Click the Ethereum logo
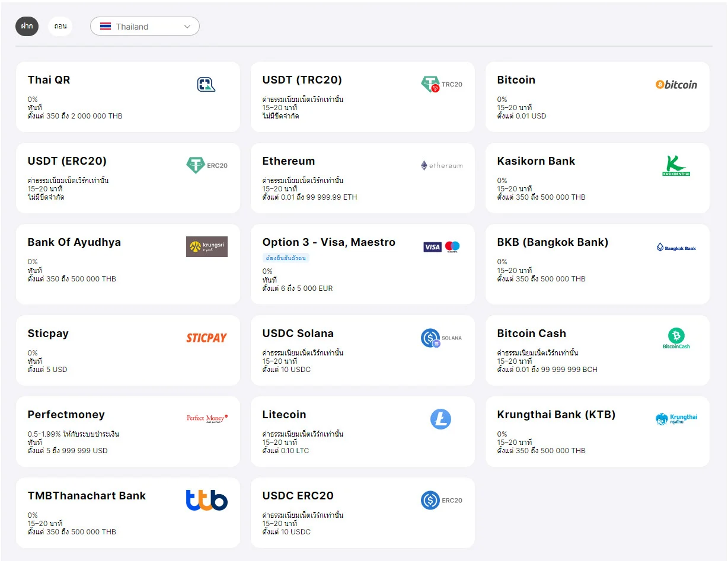The width and height of the screenshot is (728, 561). pos(442,166)
